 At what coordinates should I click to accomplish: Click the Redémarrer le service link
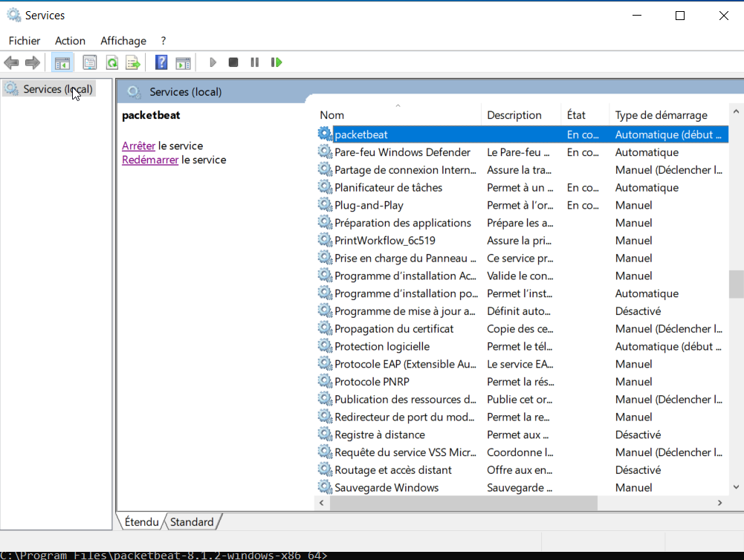point(150,160)
